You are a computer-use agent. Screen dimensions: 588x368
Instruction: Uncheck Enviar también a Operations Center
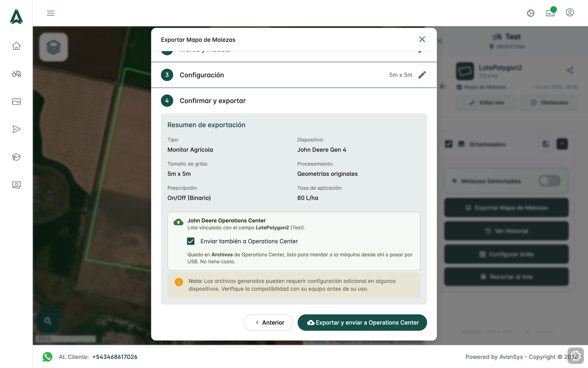tap(191, 241)
